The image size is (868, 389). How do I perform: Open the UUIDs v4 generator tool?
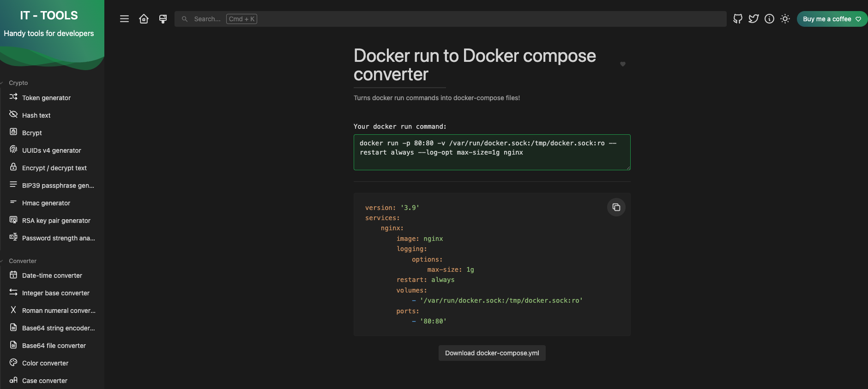(51, 150)
